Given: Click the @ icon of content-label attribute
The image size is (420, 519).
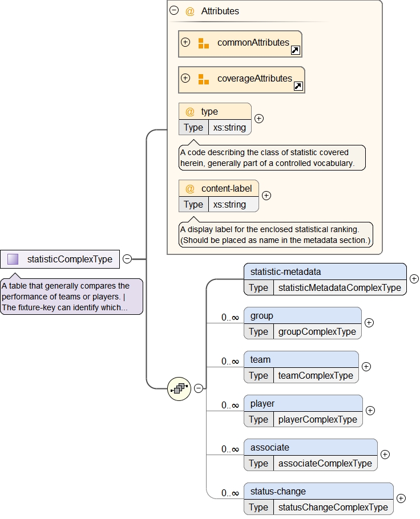Looking at the screenshot, I should pos(190,189).
